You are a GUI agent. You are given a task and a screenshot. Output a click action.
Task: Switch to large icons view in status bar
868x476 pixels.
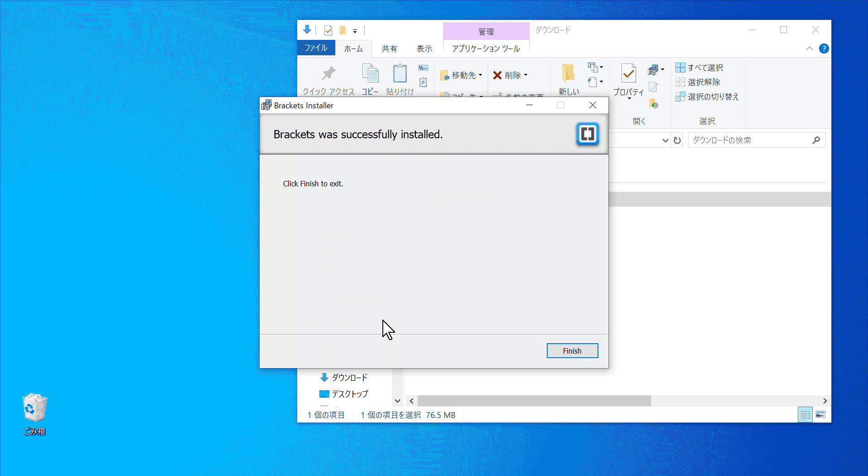click(820, 415)
